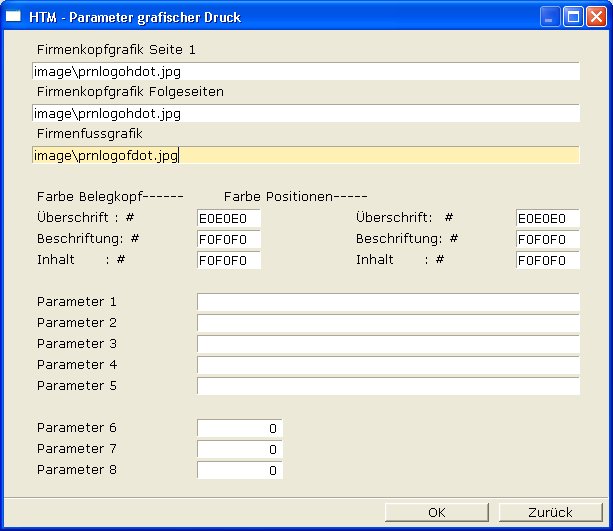The width and height of the screenshot is (613, 531).
Task: Click the Belegkopf Überschrift color code field
Action: point(229,218)
